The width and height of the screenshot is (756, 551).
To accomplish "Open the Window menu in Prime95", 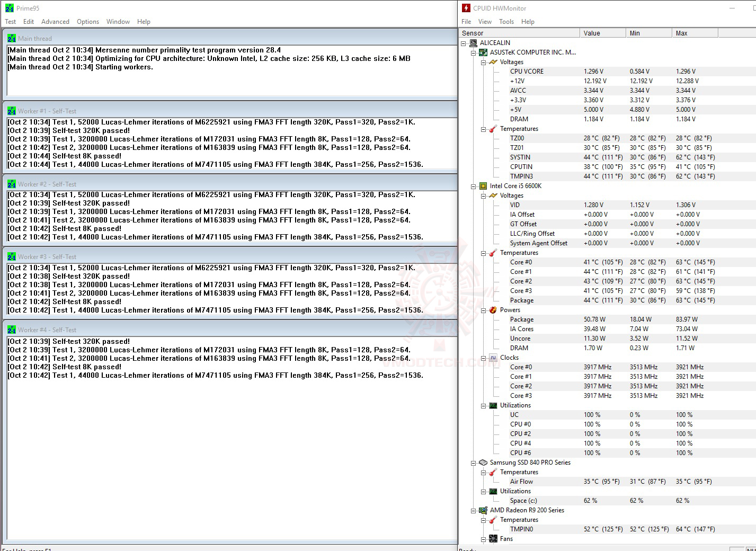I will click(x=118, y=22).
